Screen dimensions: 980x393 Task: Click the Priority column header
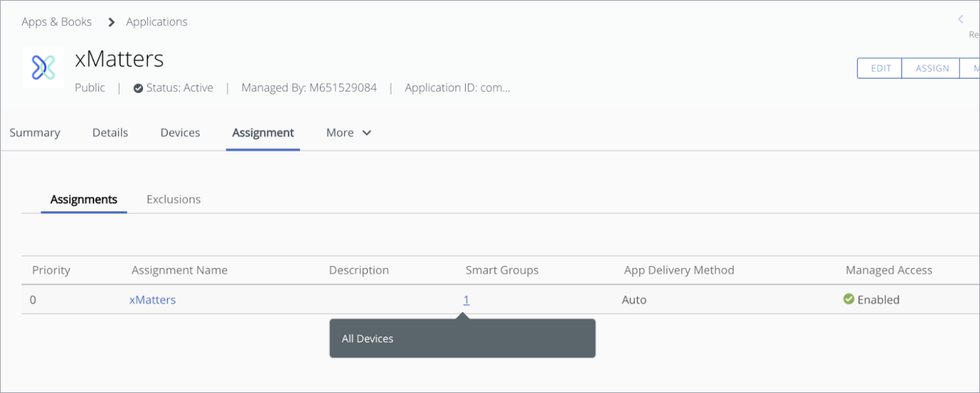51,270
